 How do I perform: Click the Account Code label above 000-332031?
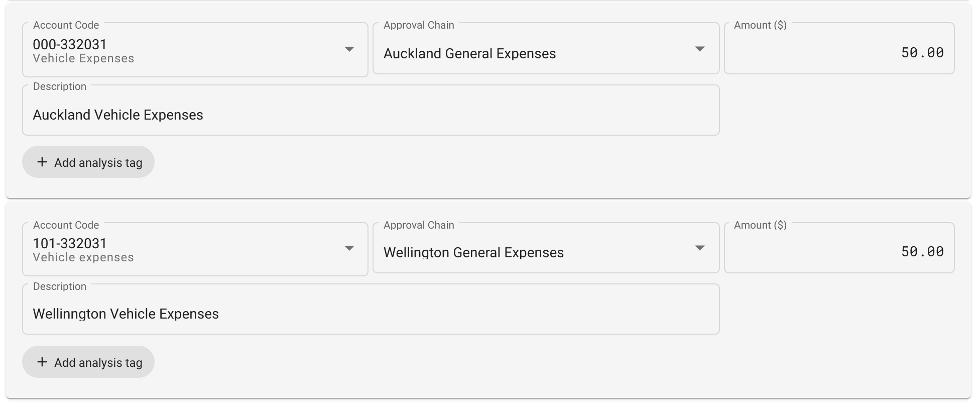66,25
